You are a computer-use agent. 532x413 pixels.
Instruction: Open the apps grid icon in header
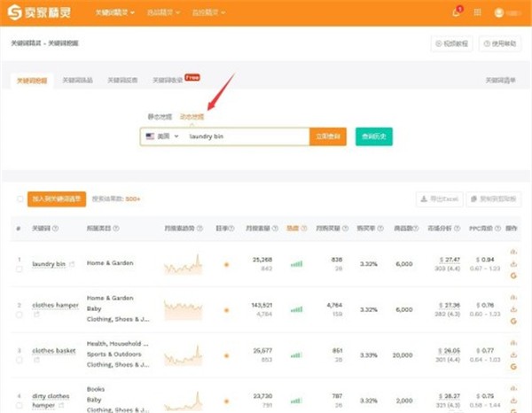[477, 12]
